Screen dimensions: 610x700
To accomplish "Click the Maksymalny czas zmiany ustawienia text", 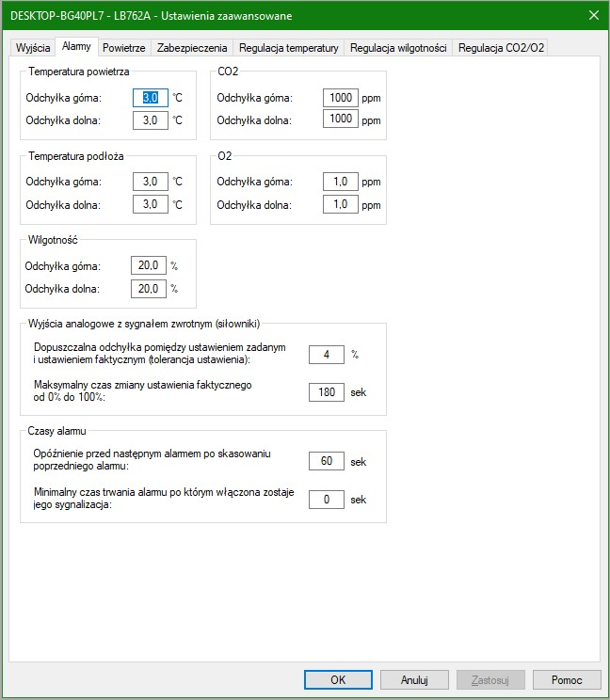I will point(142,391).
